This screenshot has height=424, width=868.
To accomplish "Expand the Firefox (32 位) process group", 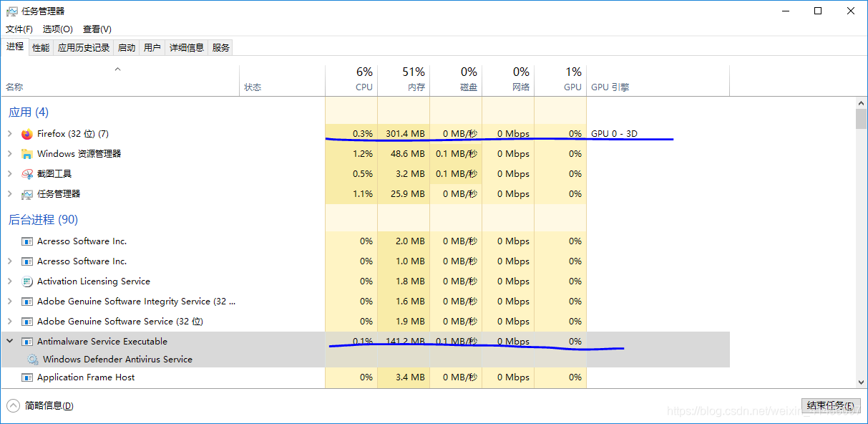I will (9, 134).
